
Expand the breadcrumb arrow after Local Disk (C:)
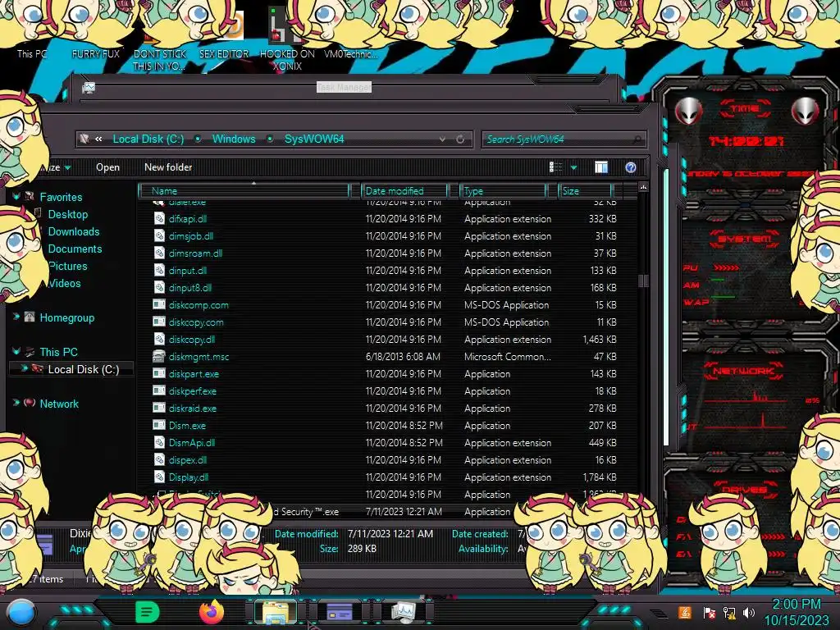pos(198,139)
